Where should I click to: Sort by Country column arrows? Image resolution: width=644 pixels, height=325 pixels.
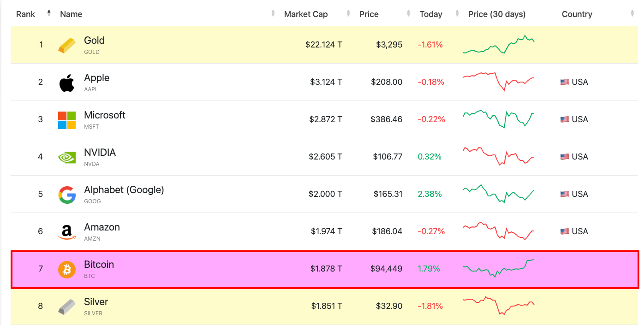[x=632, y=14]
